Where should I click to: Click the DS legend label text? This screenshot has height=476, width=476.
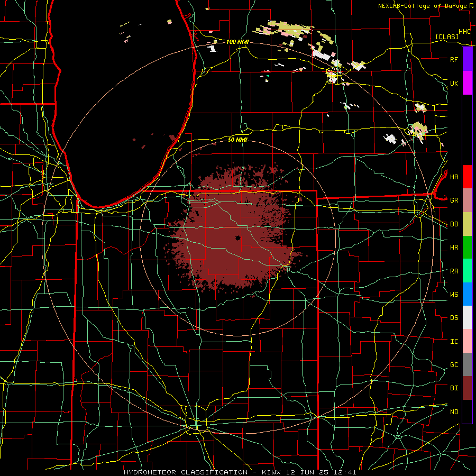click(454, 317)
